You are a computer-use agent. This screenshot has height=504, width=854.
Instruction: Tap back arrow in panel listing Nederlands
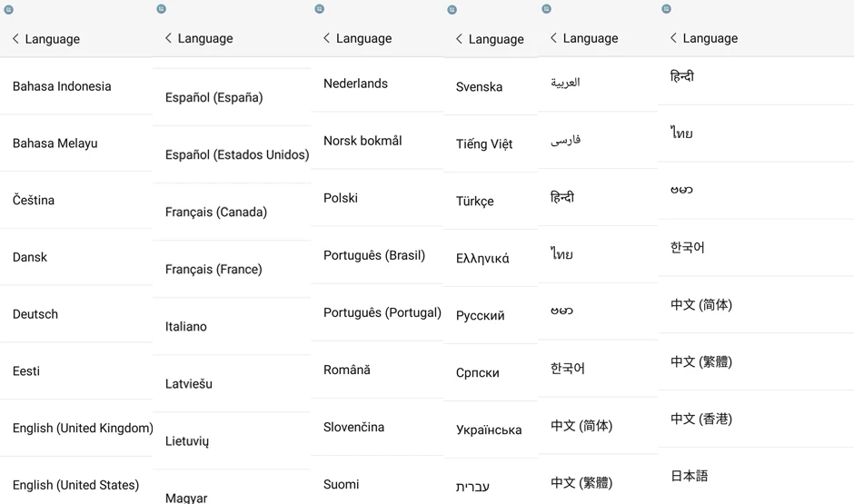tap(326, 38)
